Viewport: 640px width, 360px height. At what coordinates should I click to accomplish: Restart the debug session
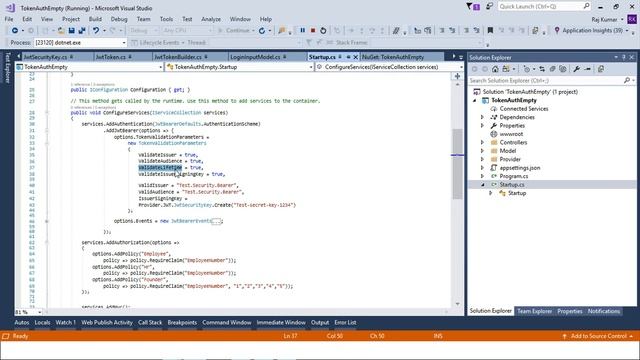click(x=323, y=31)
